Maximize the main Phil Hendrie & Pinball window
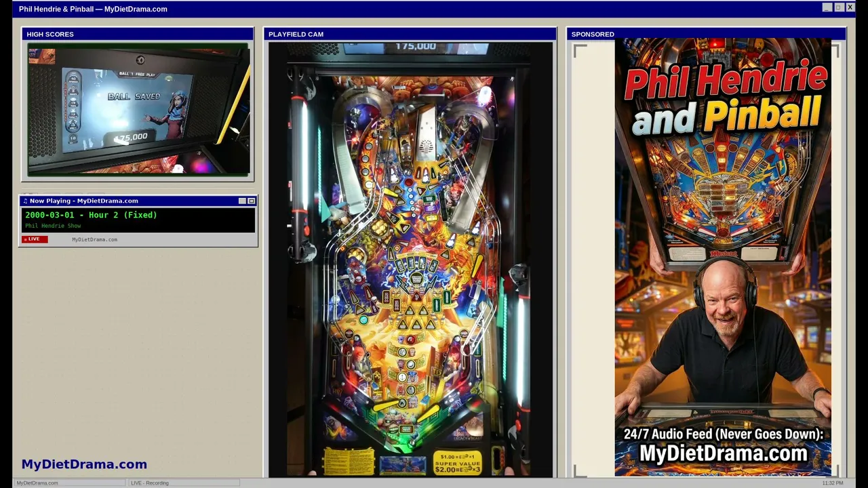Viewport: 868px width, 488px height. point(838,7)
